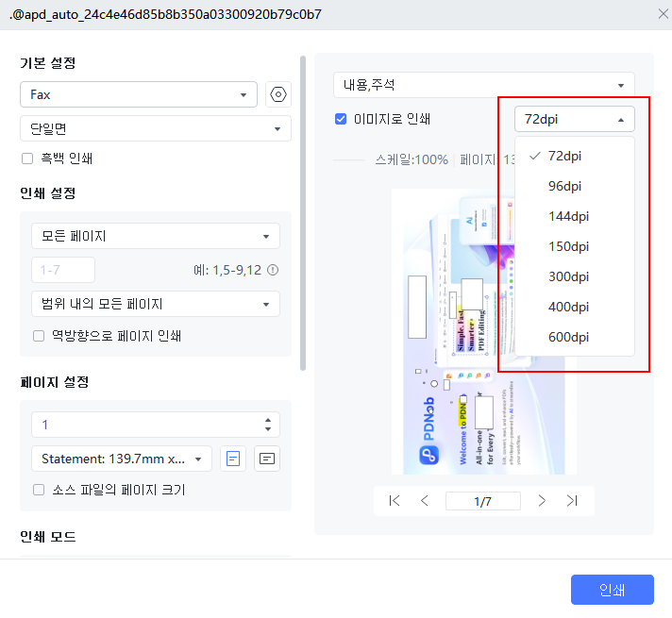This screenshot has width=672, height=618.
Task: Click the 1/7 page number field
Action: point(483,501)
